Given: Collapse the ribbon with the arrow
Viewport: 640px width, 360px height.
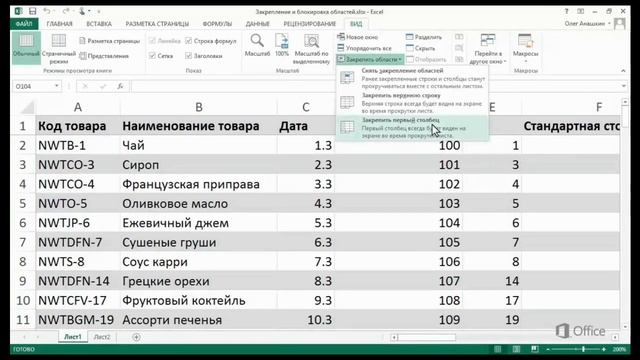Looking at the screenshot, I should click(623, 71).
